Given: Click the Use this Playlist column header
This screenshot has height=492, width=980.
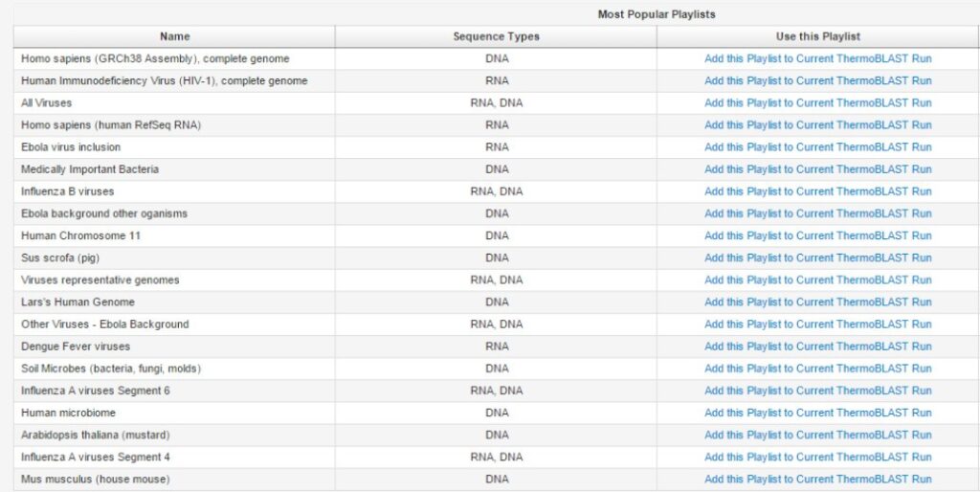Looking at the screenshot, I should coord(817,36).
